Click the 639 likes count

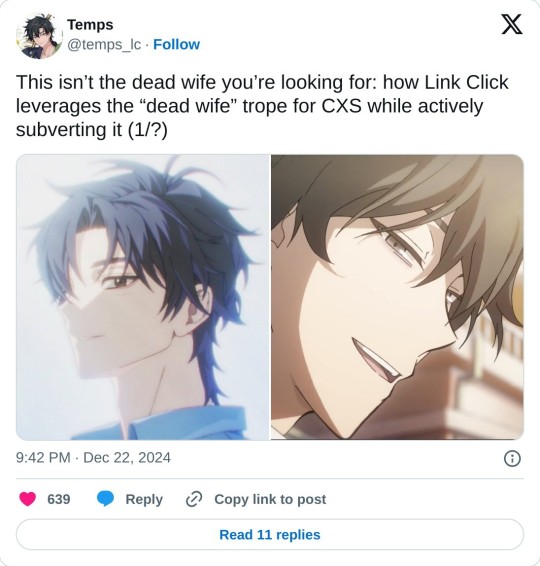(x=58, y=499)
